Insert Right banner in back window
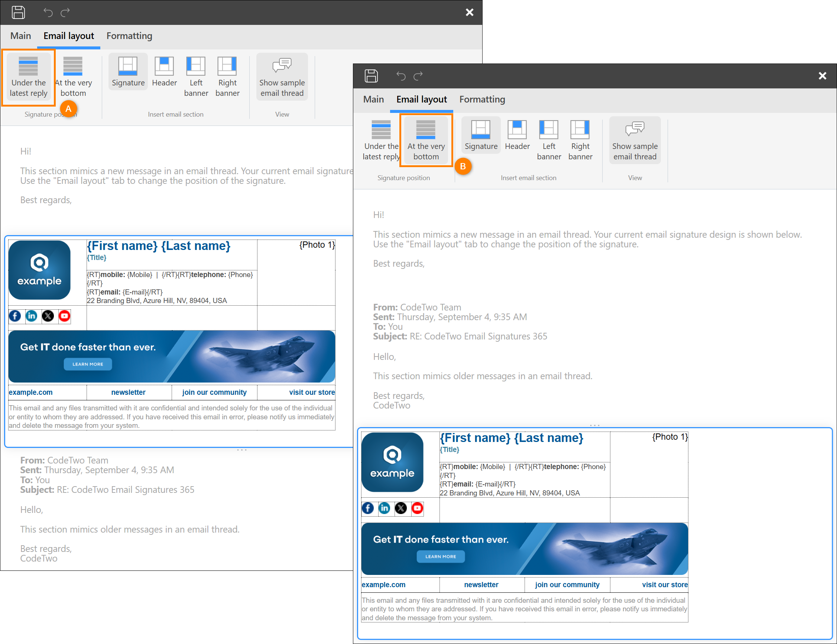 [227, 77]
